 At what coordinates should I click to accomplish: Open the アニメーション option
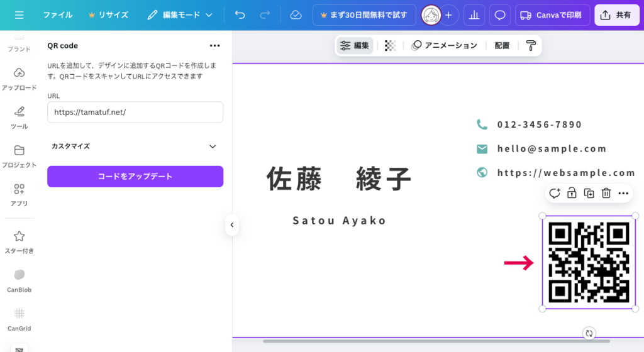tap(445, 45)
